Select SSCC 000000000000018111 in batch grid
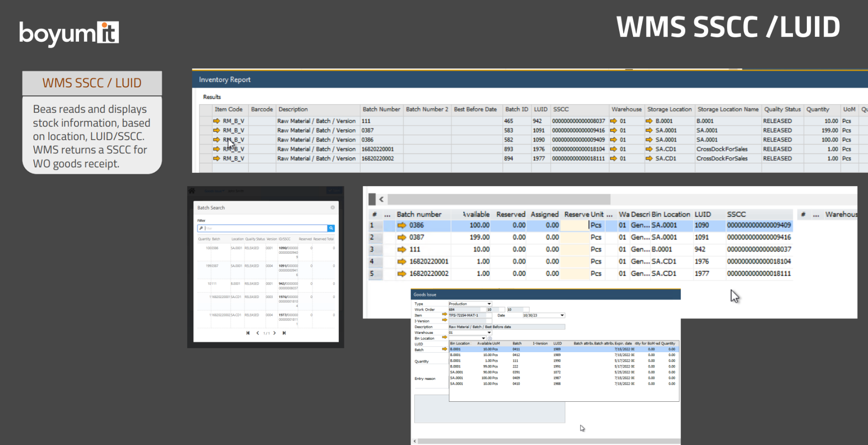Screen dimensions: 868x445 tap(759, 274)
